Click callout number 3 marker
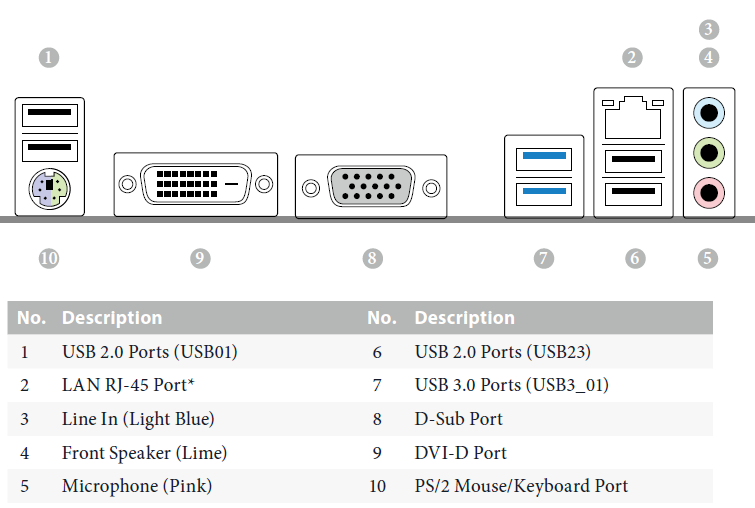755x508 pixels. pyautogui.click(x=709, y=29)
